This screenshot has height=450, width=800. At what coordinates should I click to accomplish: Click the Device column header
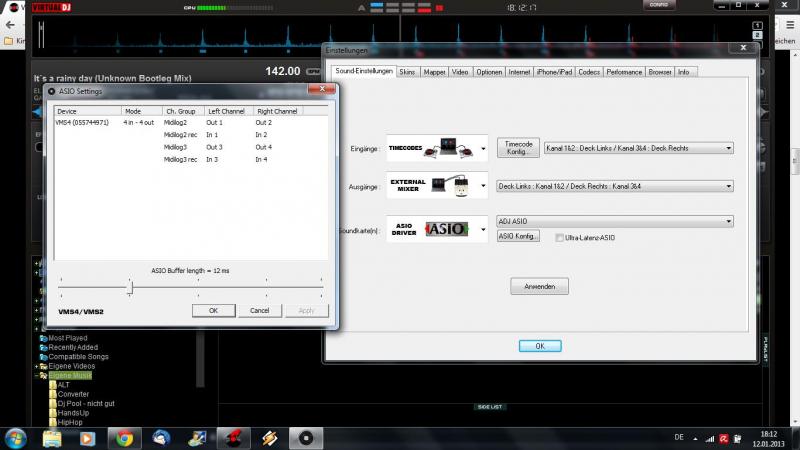[x=88, y=111]
